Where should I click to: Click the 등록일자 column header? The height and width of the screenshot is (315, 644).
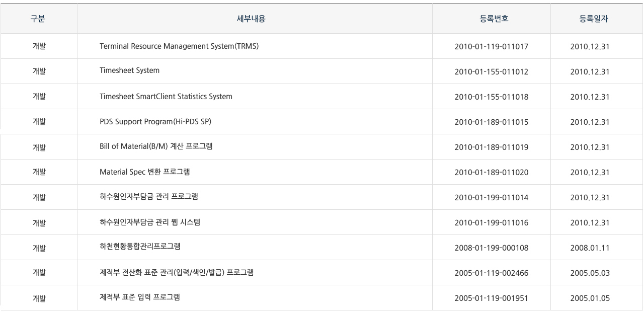(590, 19)
